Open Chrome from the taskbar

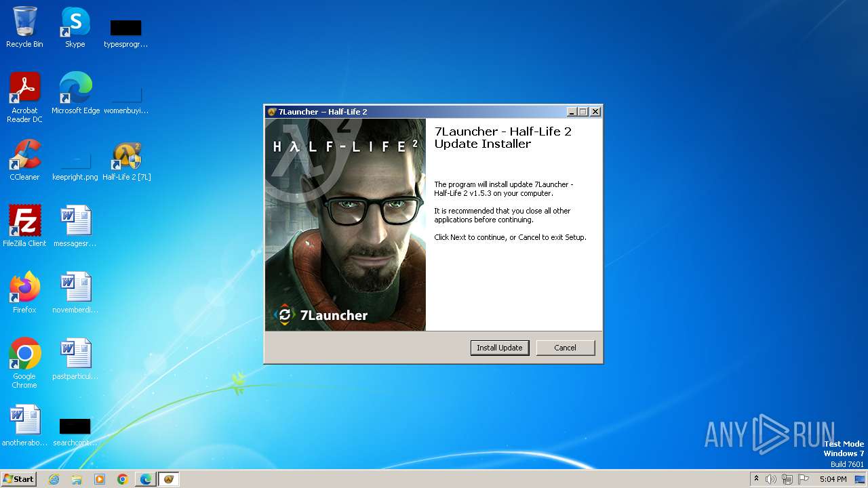[123, 479]
